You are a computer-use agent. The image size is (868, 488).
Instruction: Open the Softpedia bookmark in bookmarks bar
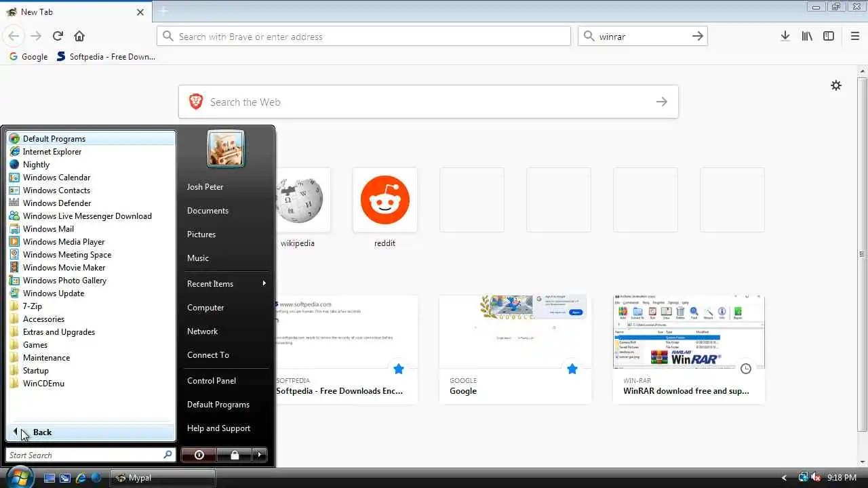coord(106,57)
